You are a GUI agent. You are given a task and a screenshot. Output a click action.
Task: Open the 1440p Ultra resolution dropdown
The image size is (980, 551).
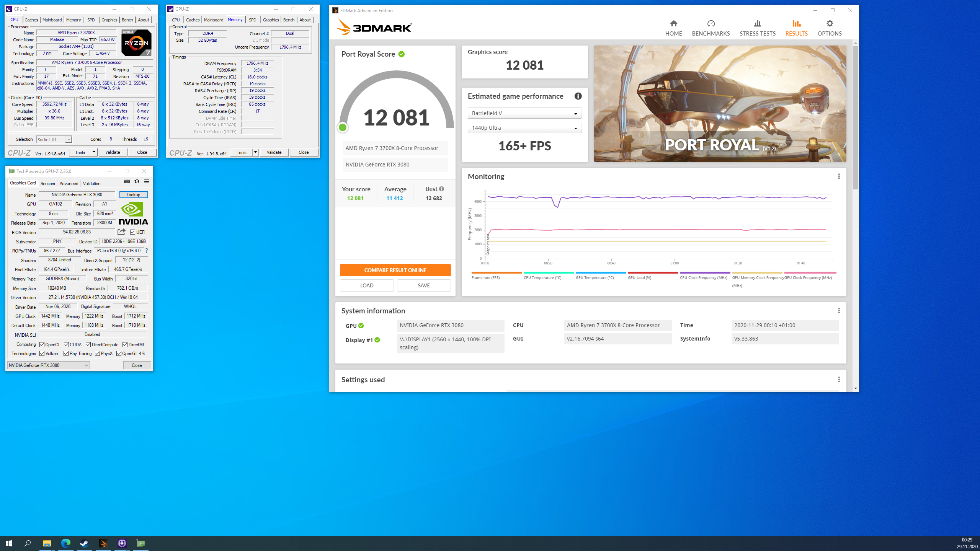point(524,128)
